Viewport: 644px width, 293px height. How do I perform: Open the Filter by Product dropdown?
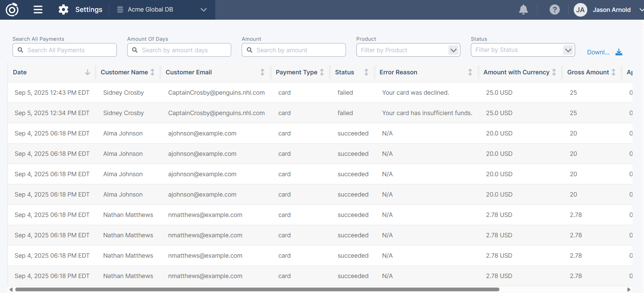(453, 50)
